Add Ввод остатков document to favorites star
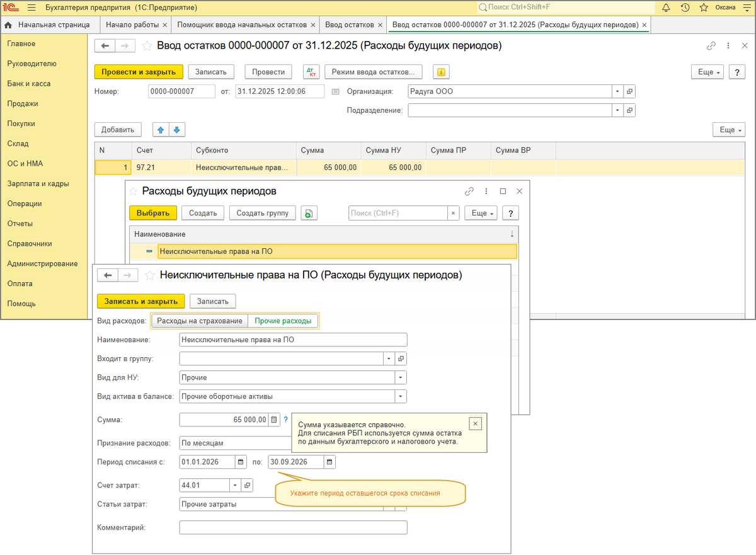Screen dimensions: 756x555 click(147, 46)
